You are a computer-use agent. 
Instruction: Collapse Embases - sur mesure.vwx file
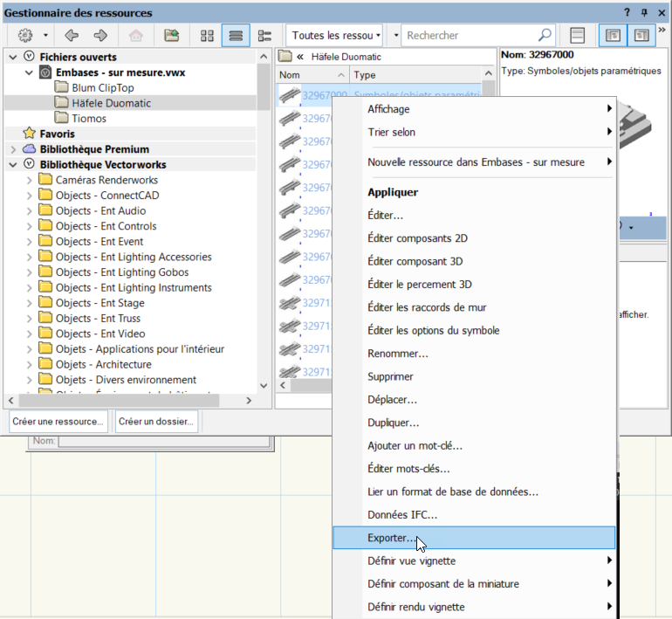click(29, 72)
